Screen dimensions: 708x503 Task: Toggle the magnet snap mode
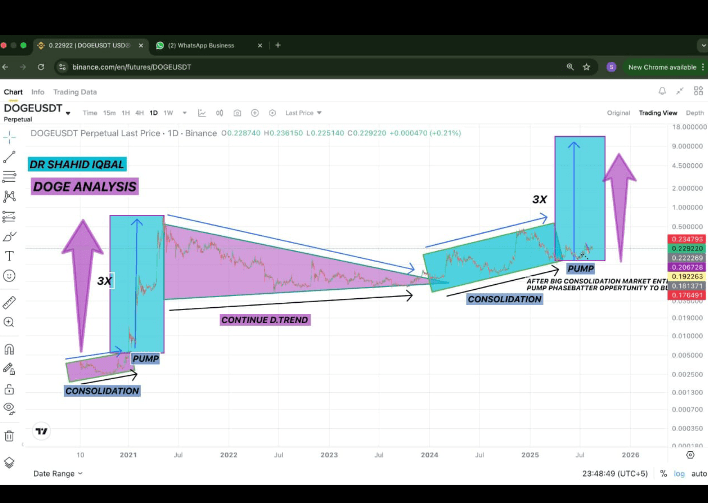click(9, 349)
